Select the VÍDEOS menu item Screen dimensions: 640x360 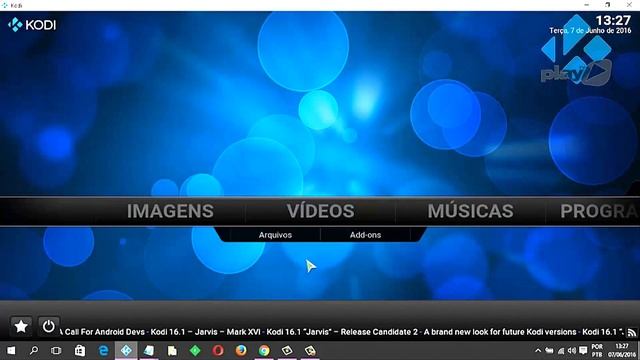tap(320, 211)
